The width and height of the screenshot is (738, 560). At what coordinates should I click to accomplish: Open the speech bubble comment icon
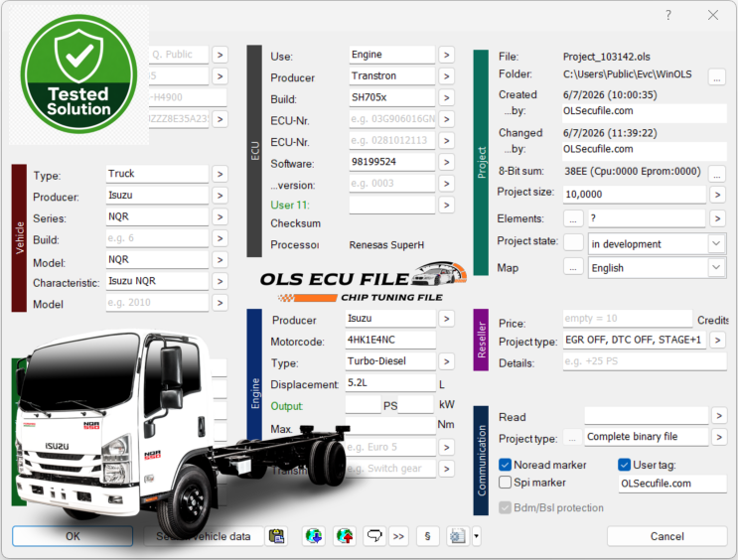click(x=374, y=536)
